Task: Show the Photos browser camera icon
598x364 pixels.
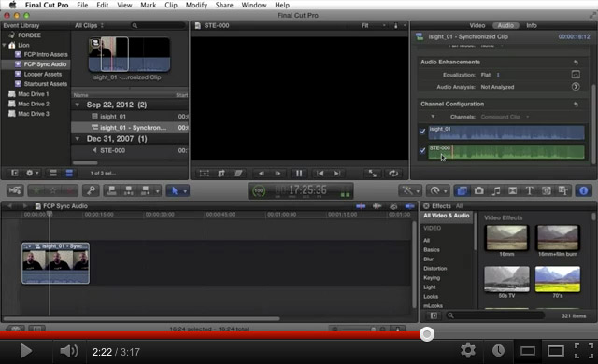Action: [479, 190]
